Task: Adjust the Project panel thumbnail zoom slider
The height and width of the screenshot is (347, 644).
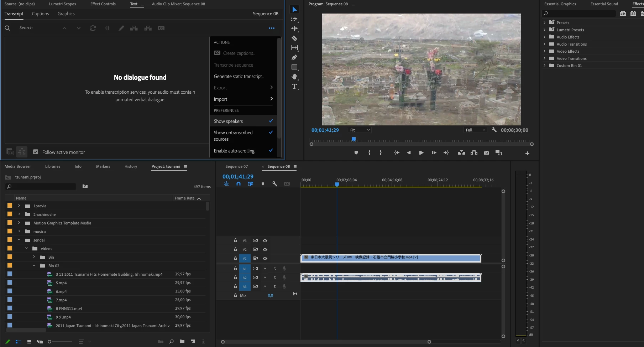Action: click(50, 342)
